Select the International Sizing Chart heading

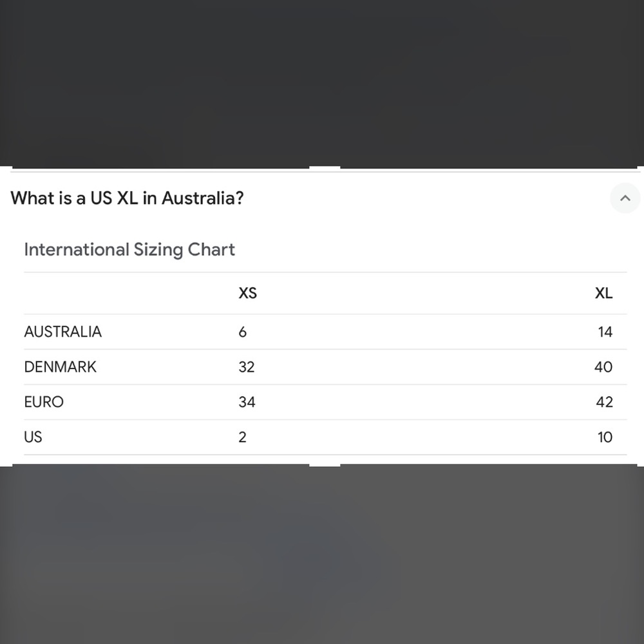[129, 250]
